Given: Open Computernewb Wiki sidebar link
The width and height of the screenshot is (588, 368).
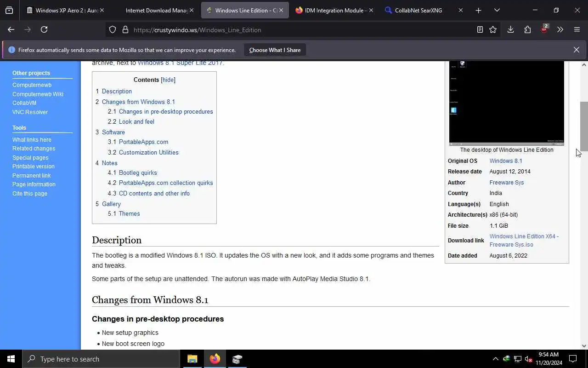Looking at the screenshot, I should click(38, 94).
